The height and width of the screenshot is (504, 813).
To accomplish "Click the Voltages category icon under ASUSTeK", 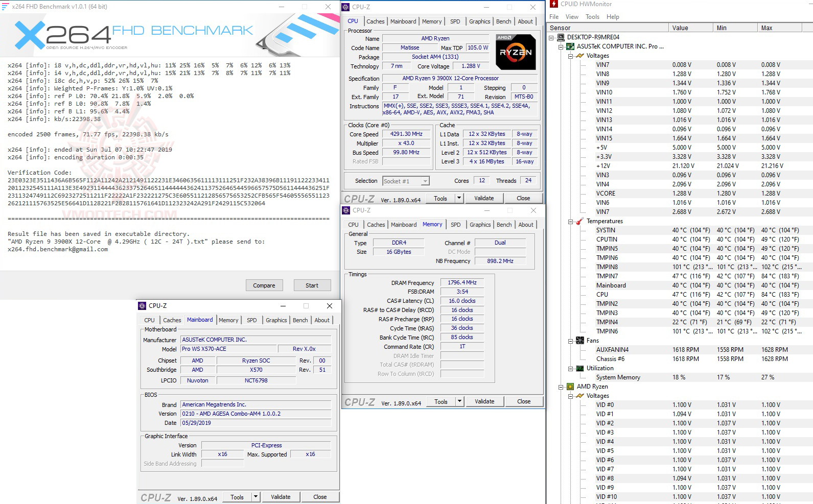I will click(580, 56).
